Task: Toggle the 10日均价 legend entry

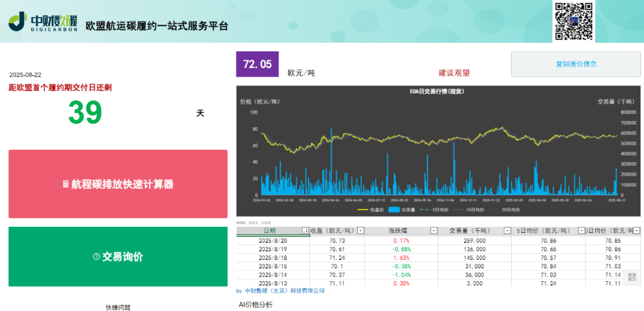Action: point(469,210)
